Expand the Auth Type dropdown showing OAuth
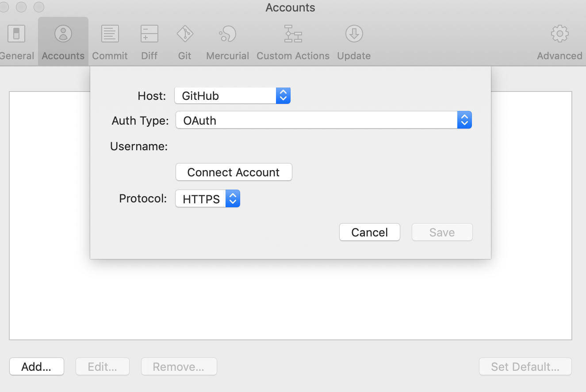 (324, 120)
